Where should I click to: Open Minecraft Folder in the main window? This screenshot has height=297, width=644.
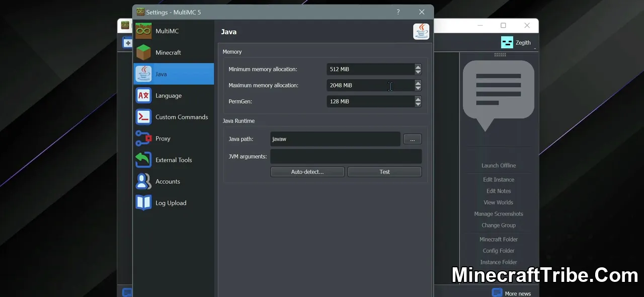pos(499,240)
